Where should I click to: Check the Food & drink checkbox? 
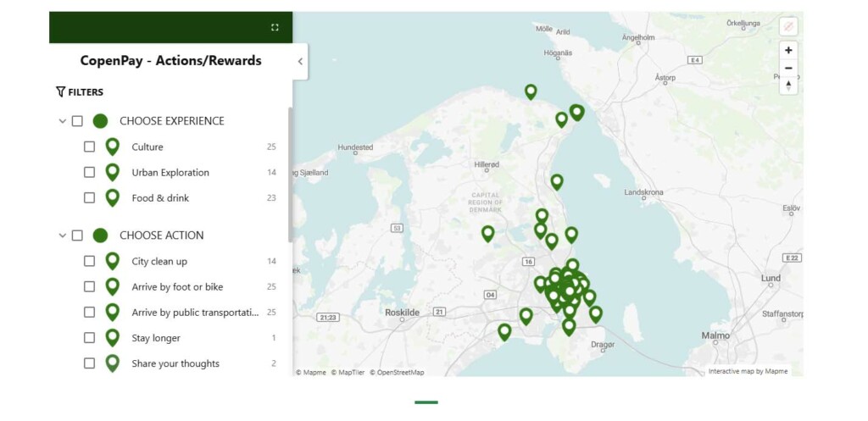(x=90, y=198)
